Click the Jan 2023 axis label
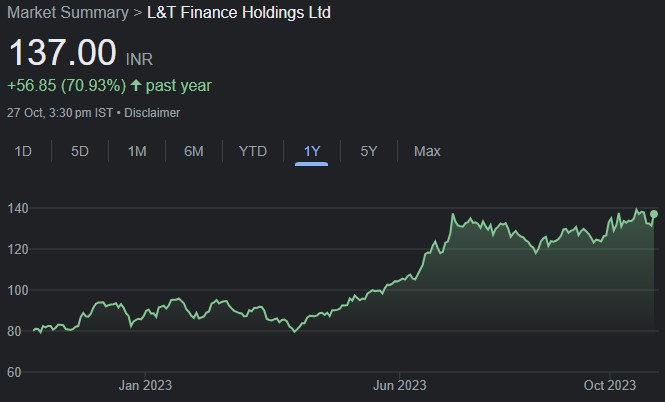Viewport: 665px width, 402px height. [145, 385]
